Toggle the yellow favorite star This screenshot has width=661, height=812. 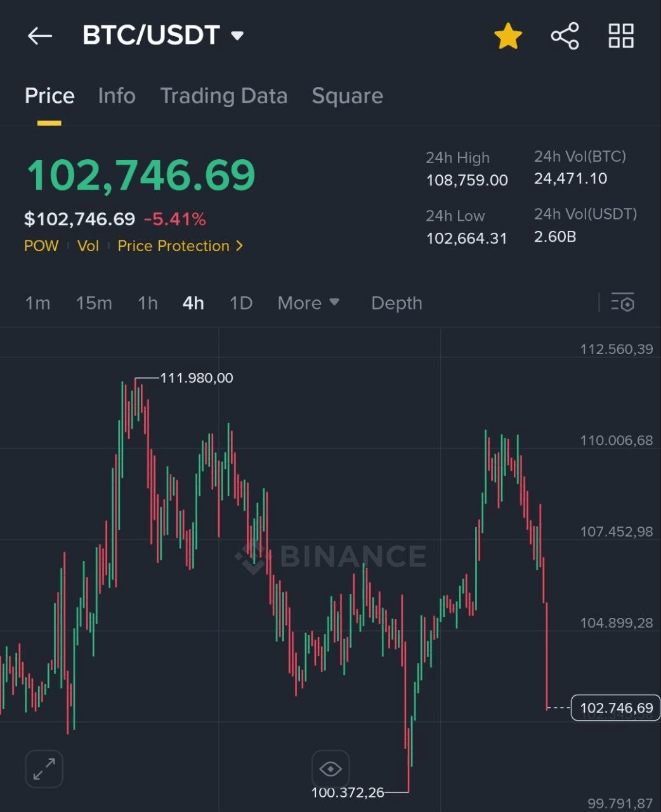click(508, 36)
